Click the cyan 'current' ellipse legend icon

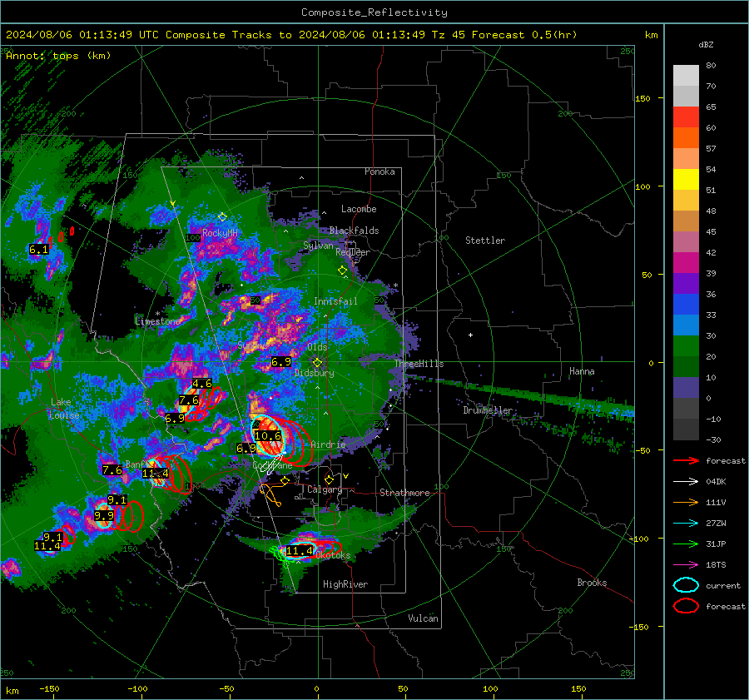[x=686, y=585]
